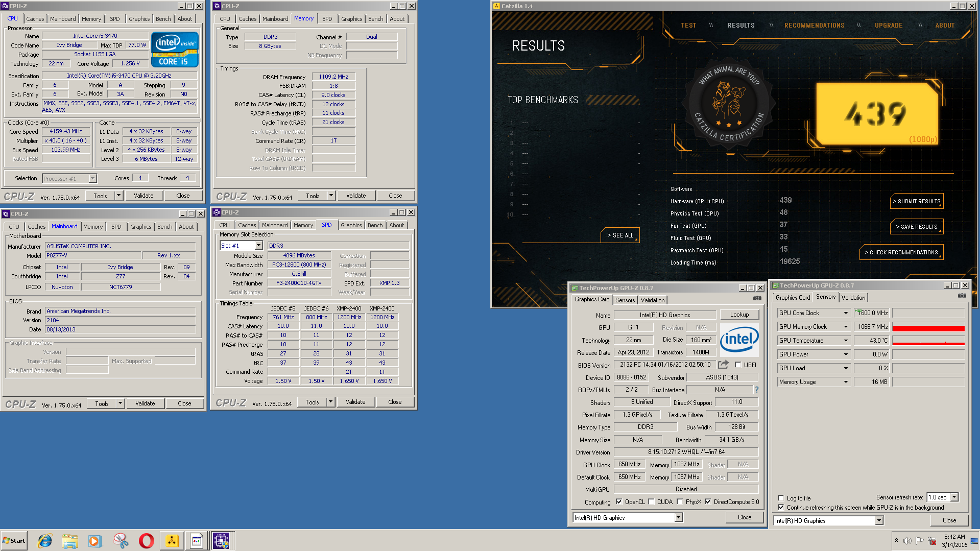The width and height of the screenshot is (980, 551).
Task: Click GPU-Z Graphics Card window title icon
Action: [574, 288]
